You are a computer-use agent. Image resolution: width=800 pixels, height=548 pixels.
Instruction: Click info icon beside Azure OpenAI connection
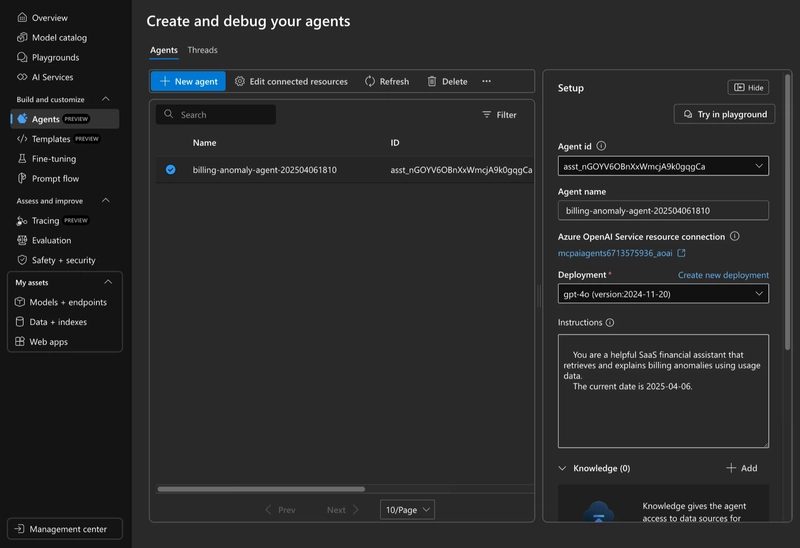[735, 236]
